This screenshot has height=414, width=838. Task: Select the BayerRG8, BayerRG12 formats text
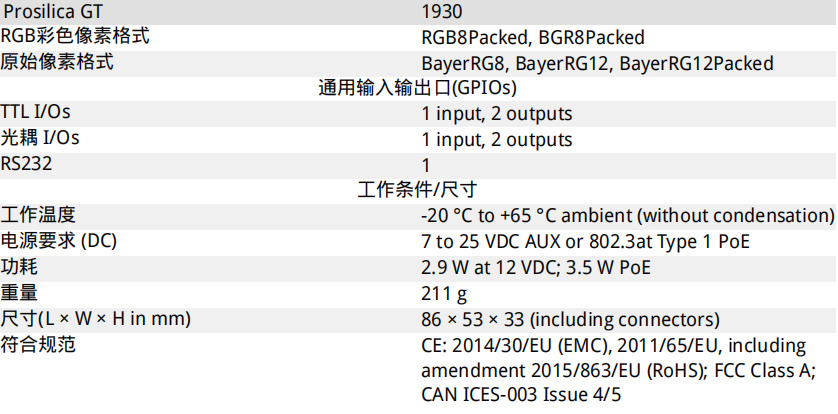[x=515, y=64]
